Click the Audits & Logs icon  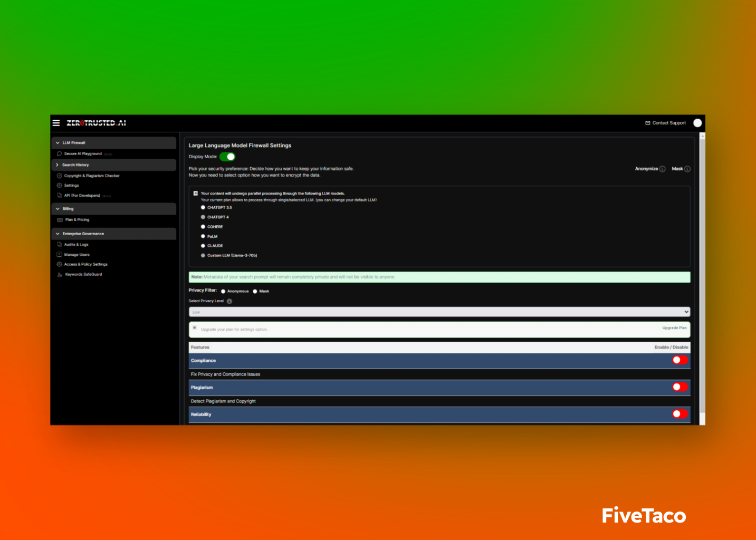[x=59, y=244]
